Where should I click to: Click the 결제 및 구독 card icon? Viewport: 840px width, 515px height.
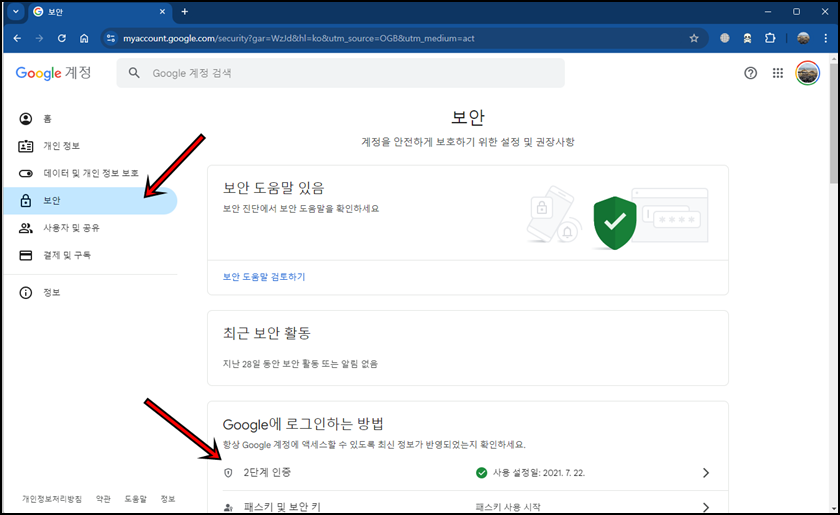click(x=26, y=255)
